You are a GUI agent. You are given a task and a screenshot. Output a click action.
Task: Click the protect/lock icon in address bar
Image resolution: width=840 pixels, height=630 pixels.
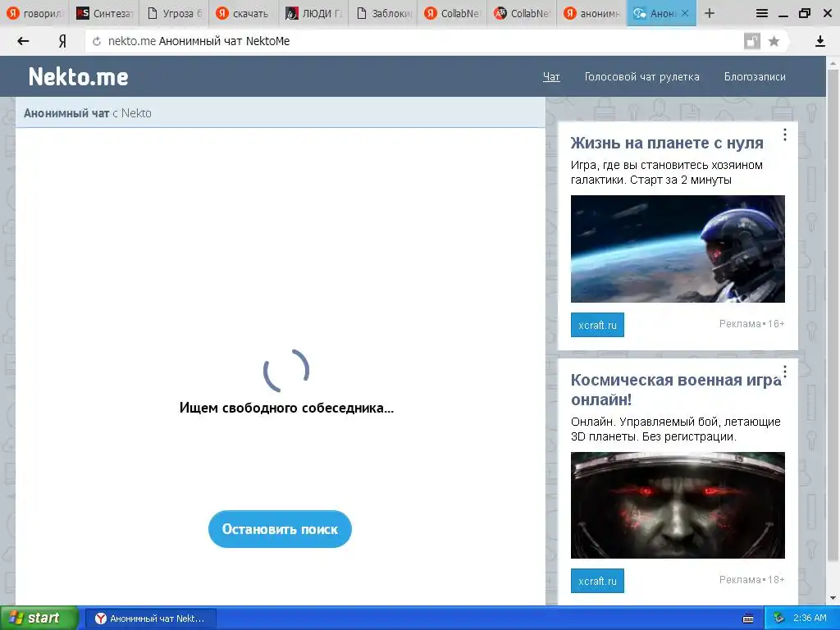(x=752, y=41)
